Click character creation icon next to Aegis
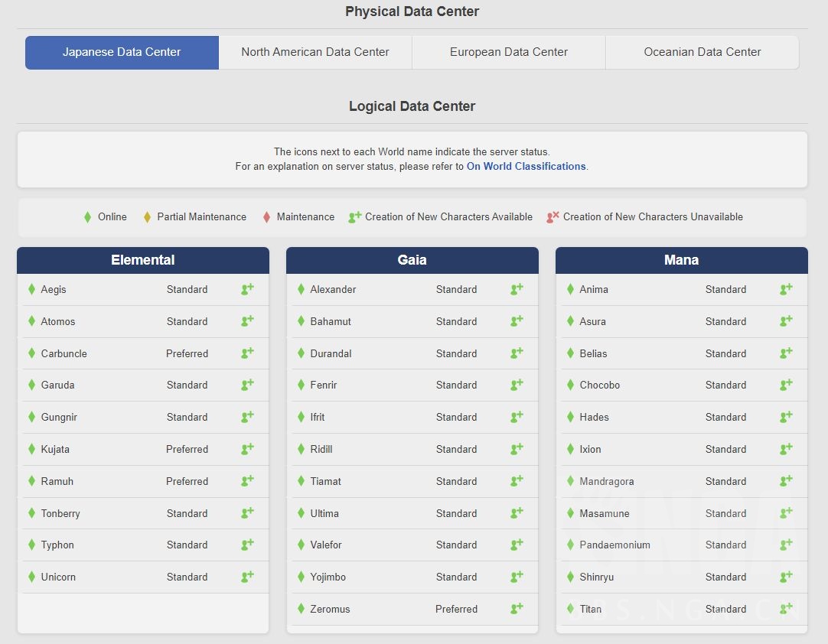 [247, 289]
